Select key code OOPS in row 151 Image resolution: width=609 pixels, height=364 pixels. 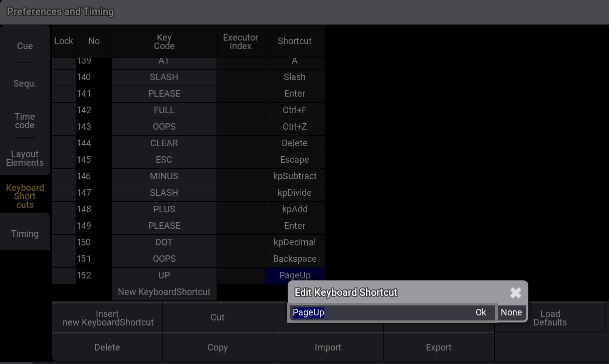pos(164,259)
